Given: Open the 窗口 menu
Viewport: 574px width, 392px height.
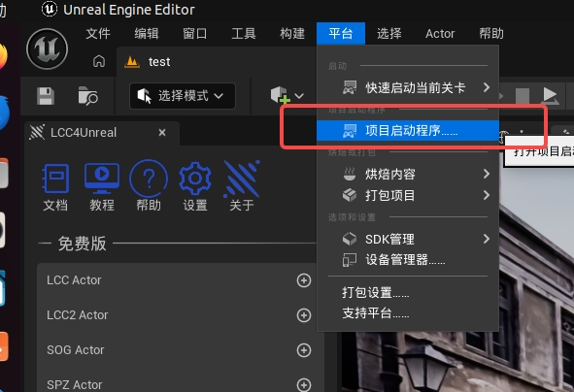Looking at the screenshot, I should 195,34.
